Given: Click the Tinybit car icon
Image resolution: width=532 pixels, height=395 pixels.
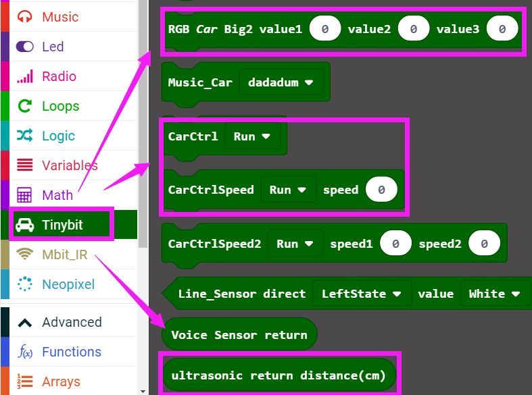Looking at the screenshot, I should pyautogui.click(x=25, y=225).
